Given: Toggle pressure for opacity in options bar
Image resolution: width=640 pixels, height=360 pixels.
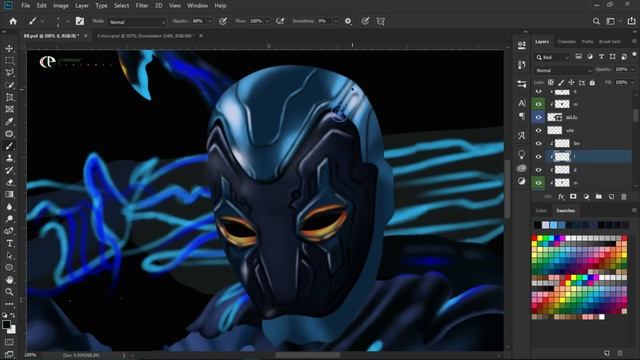Looking at the screenshot, I should tap(223, 21).
